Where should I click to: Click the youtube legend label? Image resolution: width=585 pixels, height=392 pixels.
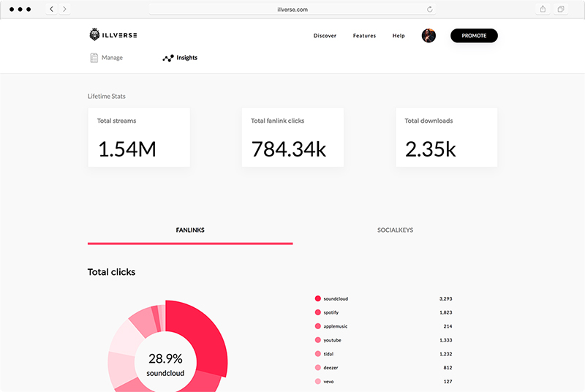(x=332, y=340)
